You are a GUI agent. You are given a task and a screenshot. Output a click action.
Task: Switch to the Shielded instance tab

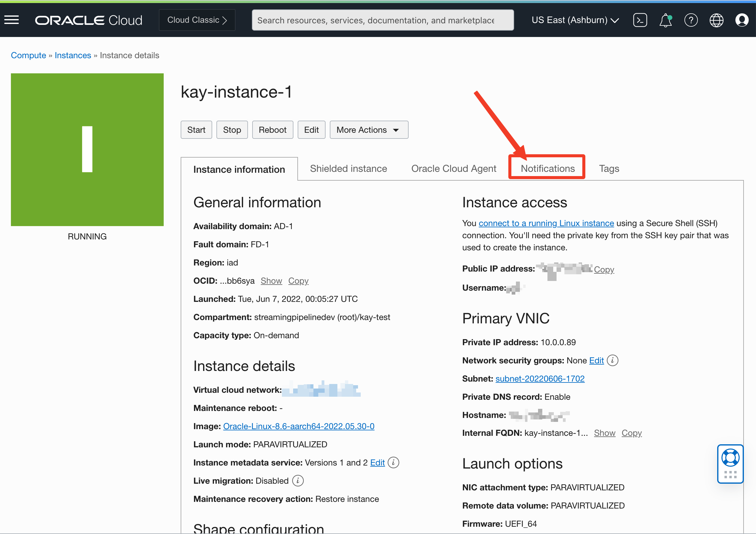coord(348,168)
